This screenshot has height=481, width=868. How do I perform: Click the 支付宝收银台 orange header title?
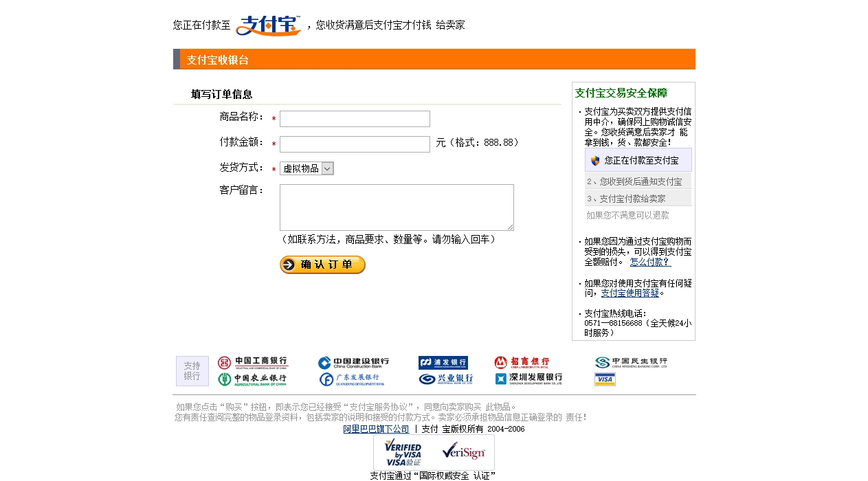[x=218, y=60]
